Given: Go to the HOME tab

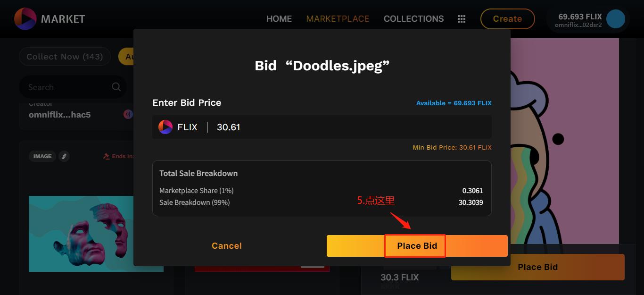Looking at the screenshot, I should [279, 19].
